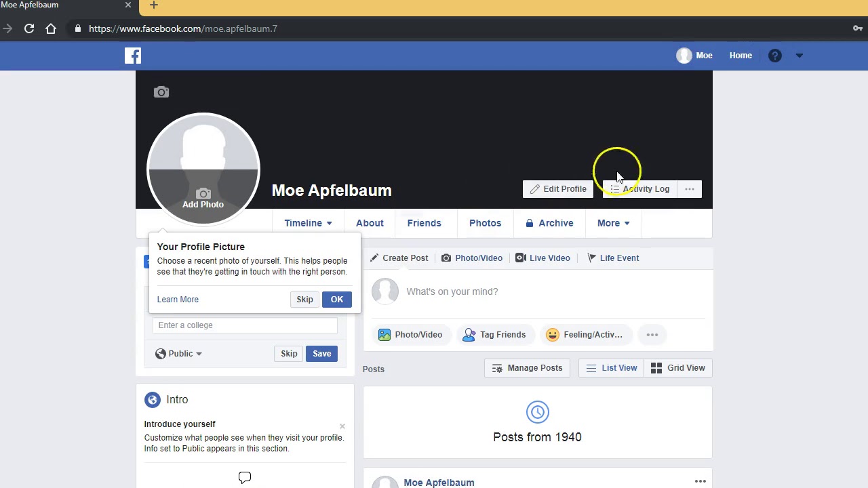Viewport: 868px width, 488px height.
Task: Switch posts to List View
Action: coord(612,368)
